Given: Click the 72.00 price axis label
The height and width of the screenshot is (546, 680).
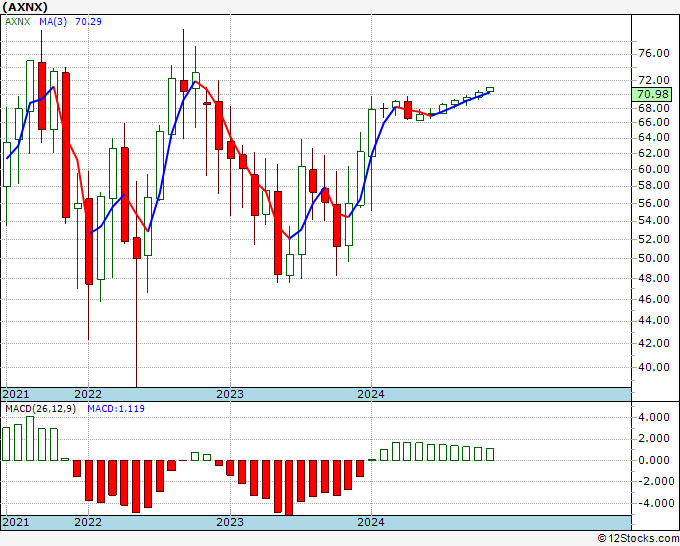Looking at the screenshot, I should [654, 80].
